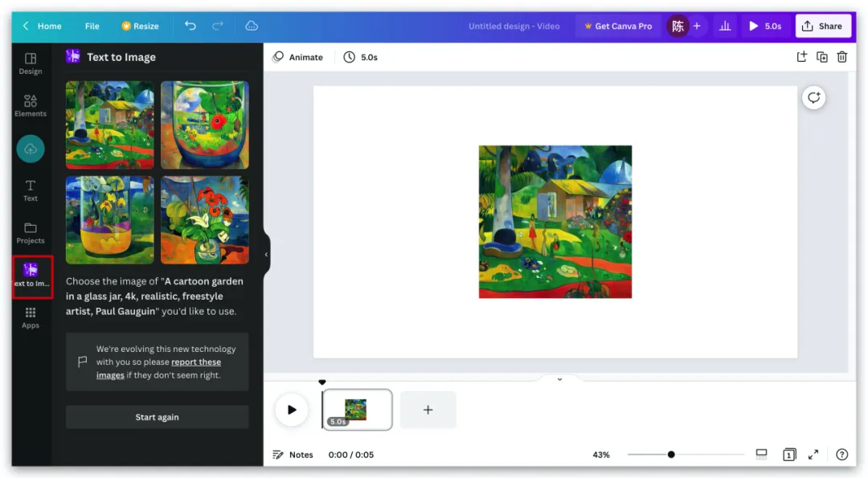Click the Start again button
Screen dimensions: 868x478
coord(158,417)
